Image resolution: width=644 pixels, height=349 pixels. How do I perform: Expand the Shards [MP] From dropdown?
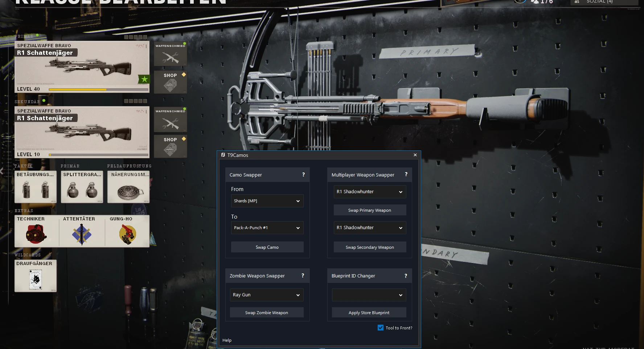point(267,201)
